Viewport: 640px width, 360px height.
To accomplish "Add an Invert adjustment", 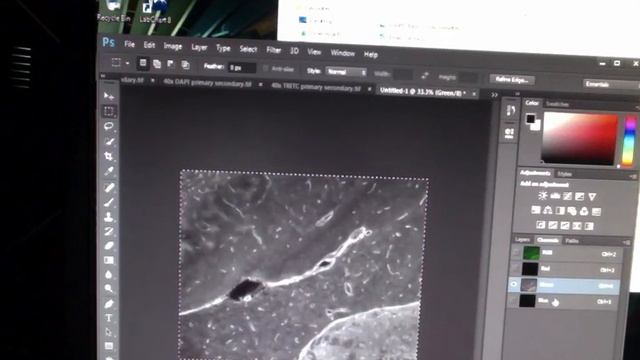I will pos(540,224).
